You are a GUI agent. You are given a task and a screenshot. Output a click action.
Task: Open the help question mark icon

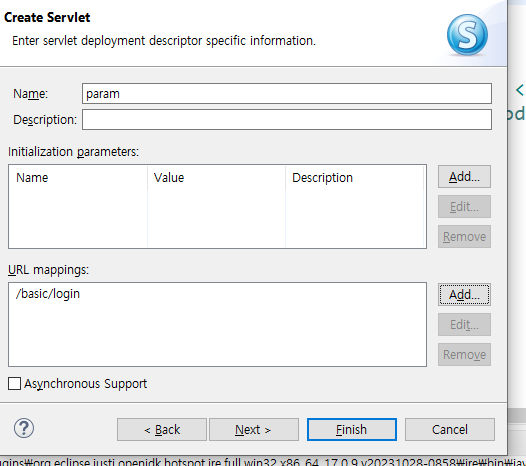(x=24, y=428)
